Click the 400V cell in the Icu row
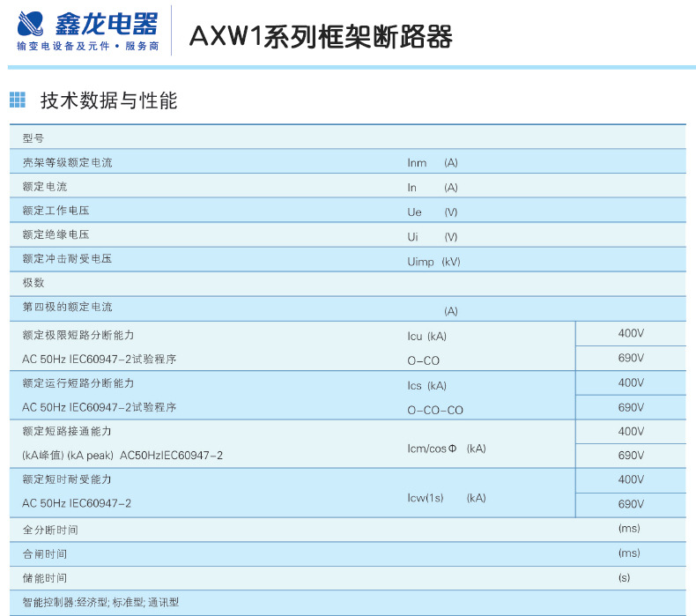The width and height of the screenshot is (696, 616). coord(631,334)
